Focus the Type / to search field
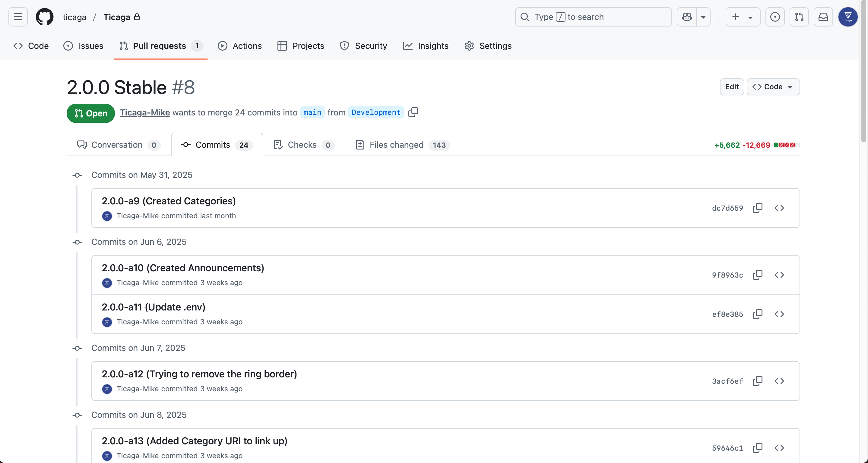Viewport: 868px width, 463px height. click(x=593, y=17)
